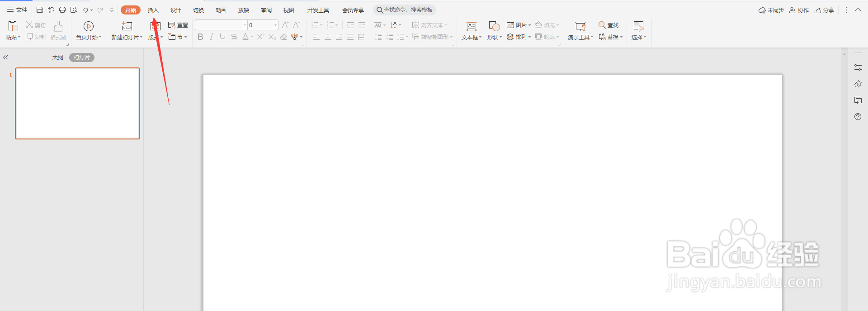Open Print Preview from quick access toolbar
Screen dimensions: 868x311
click(74, 10)
